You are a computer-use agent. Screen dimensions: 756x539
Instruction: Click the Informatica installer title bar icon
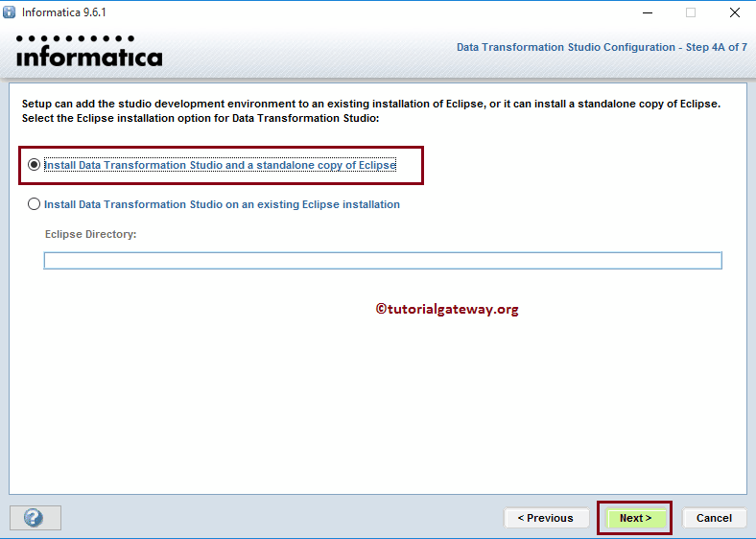click(x=10, y=12)
